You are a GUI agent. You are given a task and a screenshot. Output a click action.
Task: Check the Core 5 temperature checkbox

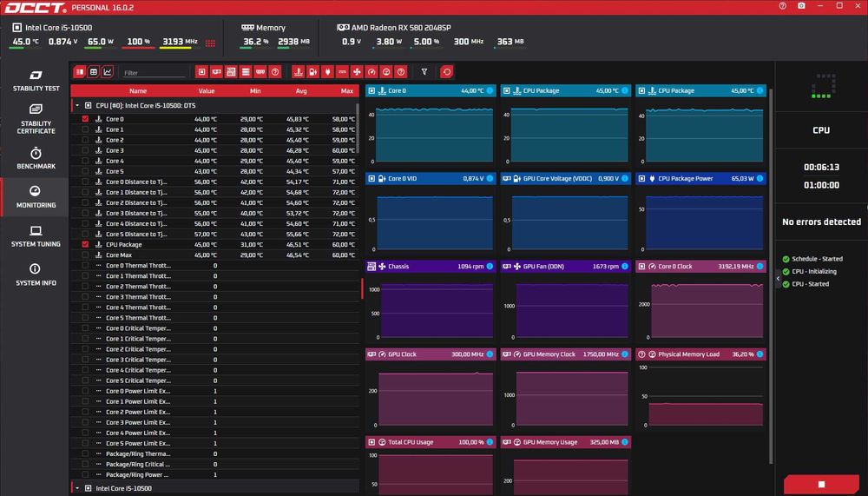[x=85, y=171]
